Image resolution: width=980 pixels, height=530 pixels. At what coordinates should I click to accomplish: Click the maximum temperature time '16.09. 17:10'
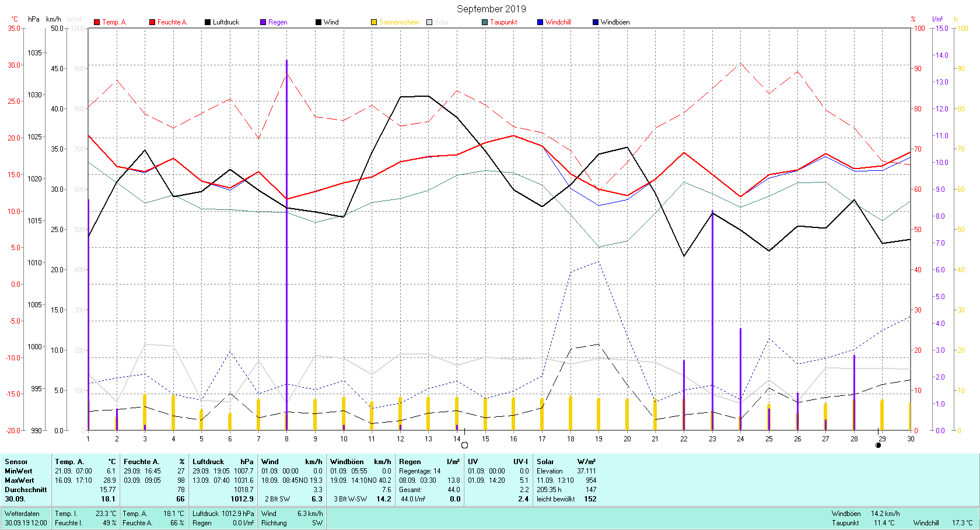(73, 480)
